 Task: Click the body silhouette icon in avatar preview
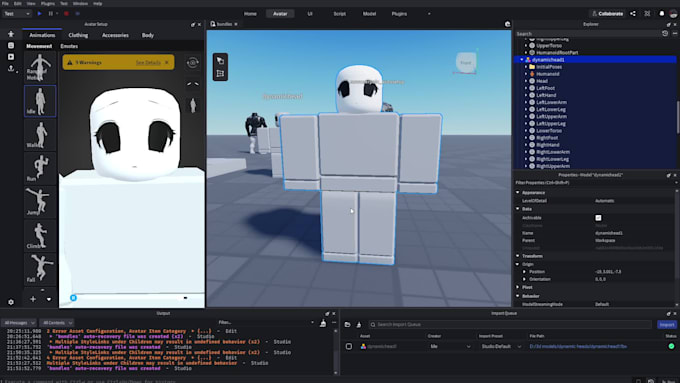[x=193, y=105]
